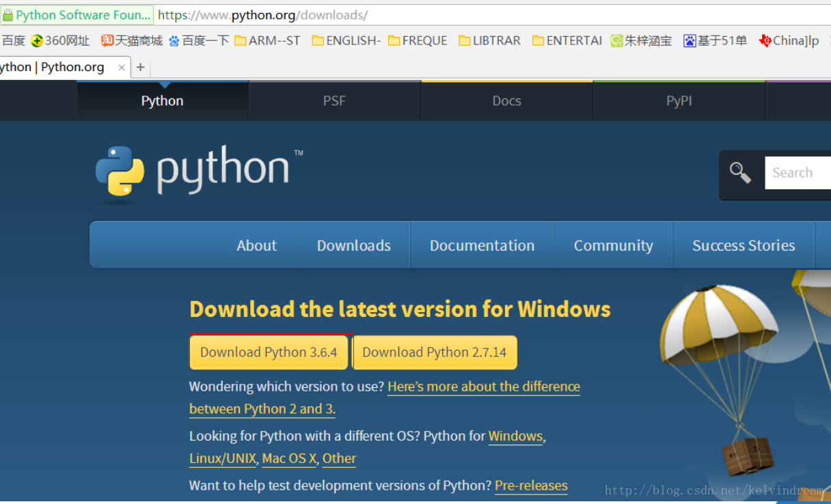Viewport: 831px width, 504px height.
Task: Click the browser address bar URL
Action: click(262, 15)
